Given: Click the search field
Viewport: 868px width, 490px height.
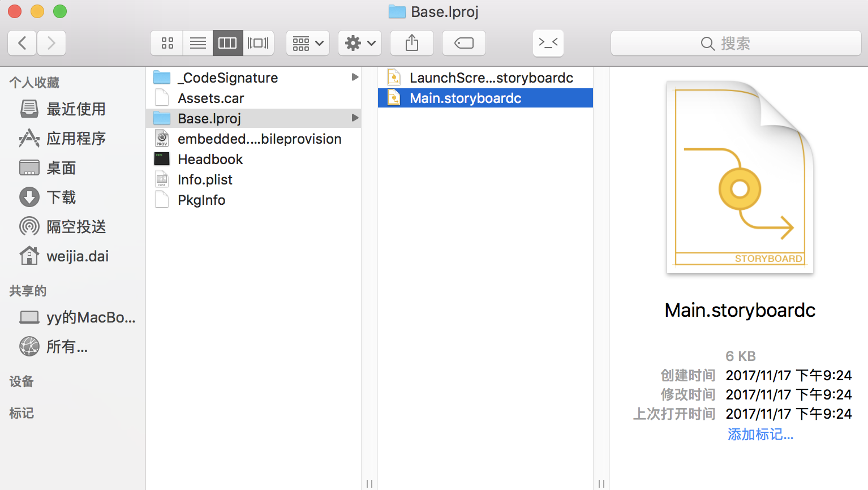Looking at the screenshot, I should (x=736, y=43).
